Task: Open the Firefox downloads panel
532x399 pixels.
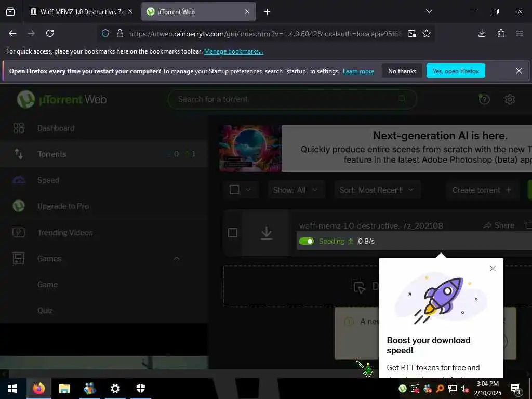Action: pos(482,33)
